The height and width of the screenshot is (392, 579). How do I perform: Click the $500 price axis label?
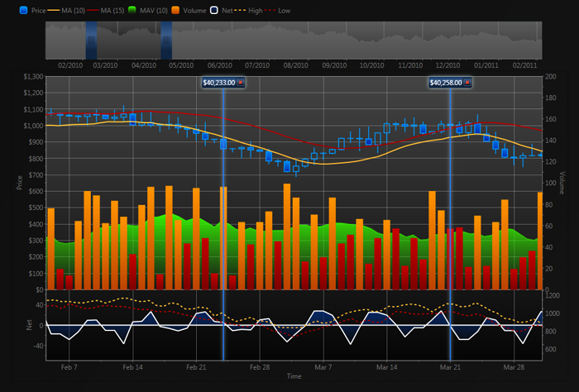[x=36, y=208]
